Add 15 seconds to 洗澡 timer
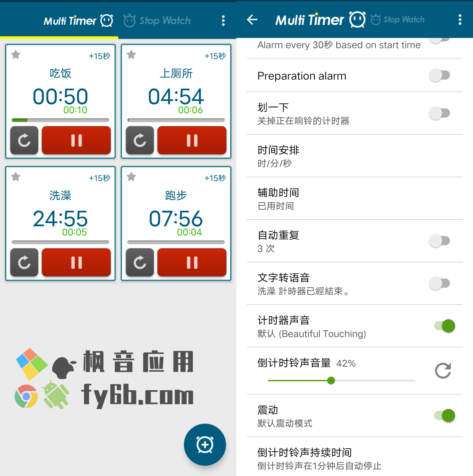The width and height of the screenshot is (473, 476). pos(100,178)
